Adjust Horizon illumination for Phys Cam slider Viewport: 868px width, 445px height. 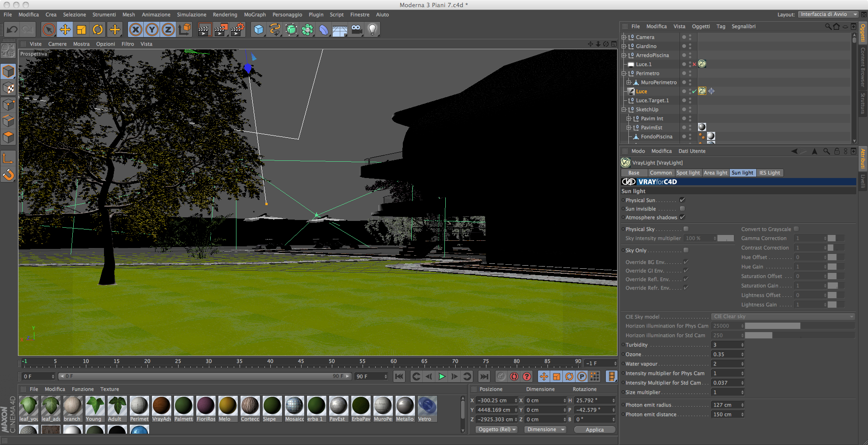799,326
